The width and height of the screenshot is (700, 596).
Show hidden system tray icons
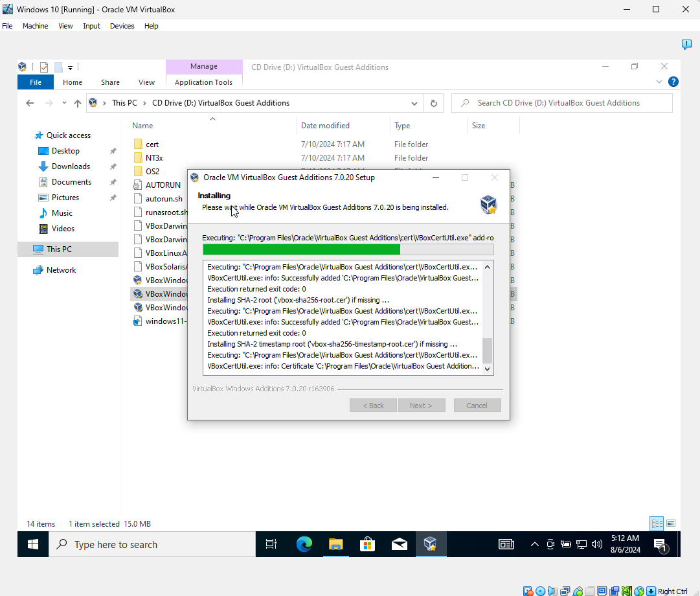click(x=534, y=544)
